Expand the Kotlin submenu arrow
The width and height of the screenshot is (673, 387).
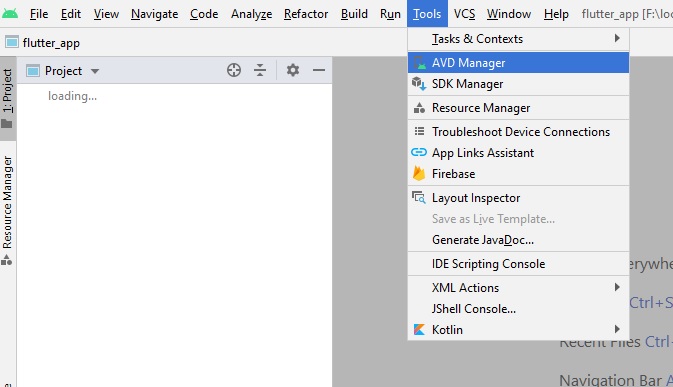tap(617, 329)
